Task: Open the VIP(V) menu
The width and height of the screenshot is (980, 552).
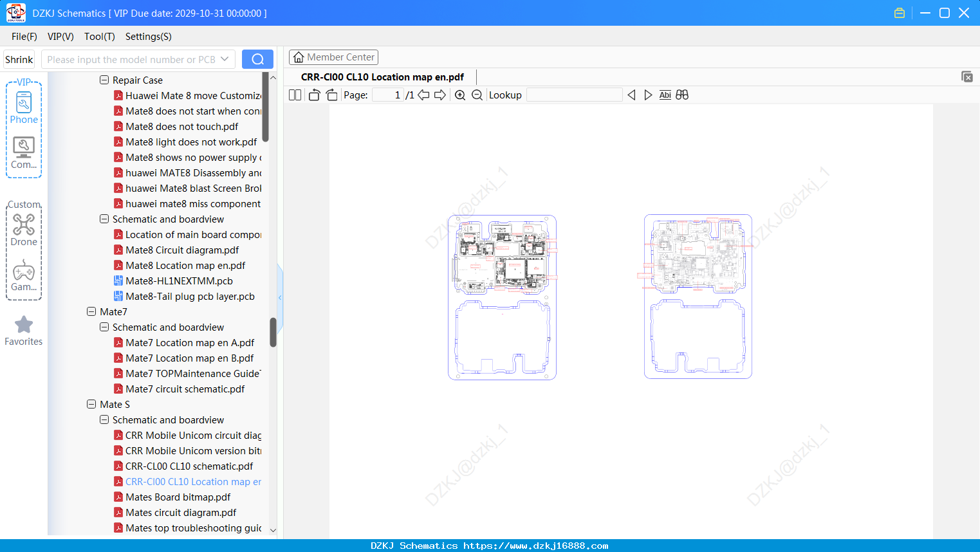Action: tap(60, 37)
